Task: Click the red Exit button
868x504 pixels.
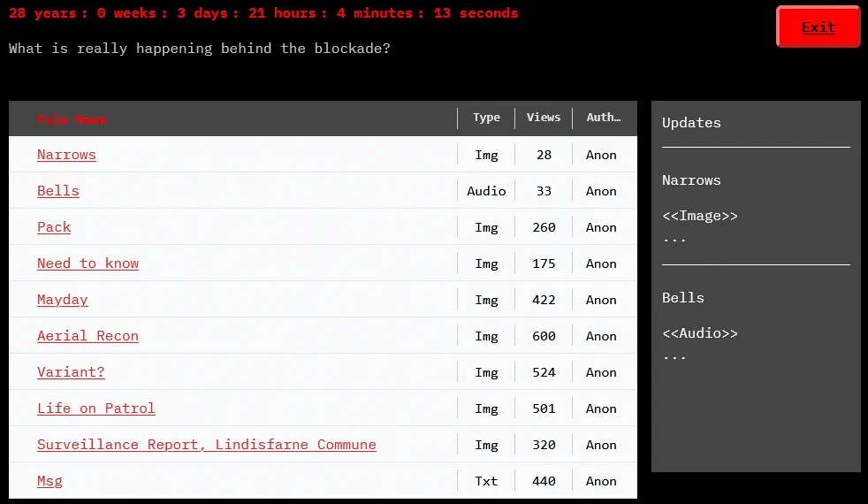Action: pos(818,27)
